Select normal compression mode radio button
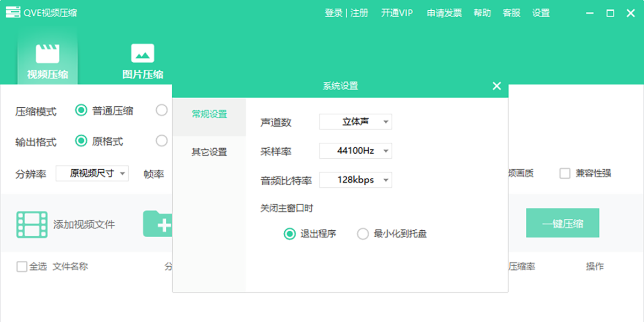Image resolution: width=644 pixels, height=322 pixels. pos(81,111)
